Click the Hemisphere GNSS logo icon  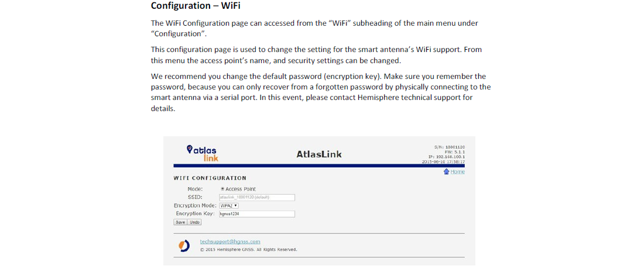[184, 246]
